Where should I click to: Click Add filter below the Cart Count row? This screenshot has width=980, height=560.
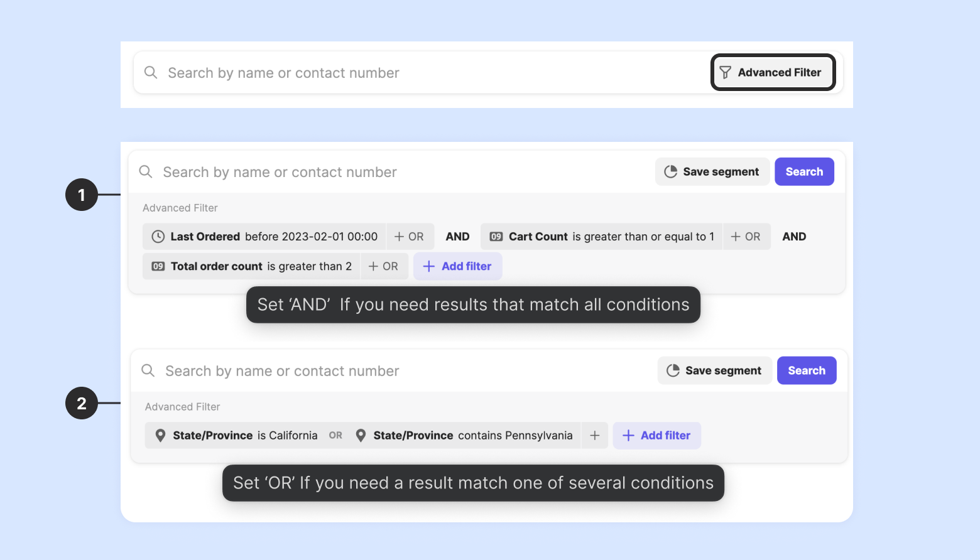[457, 266]
